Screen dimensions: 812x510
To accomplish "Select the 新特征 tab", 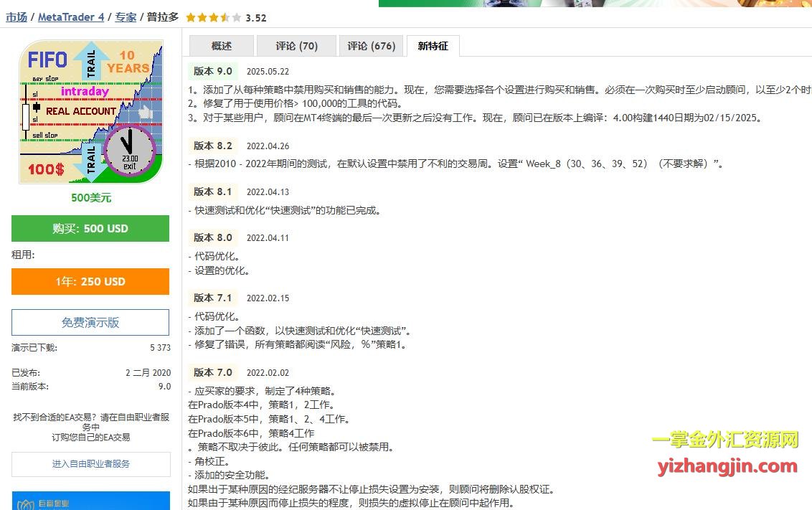I will pyautogui.click(x=433, y=46).
